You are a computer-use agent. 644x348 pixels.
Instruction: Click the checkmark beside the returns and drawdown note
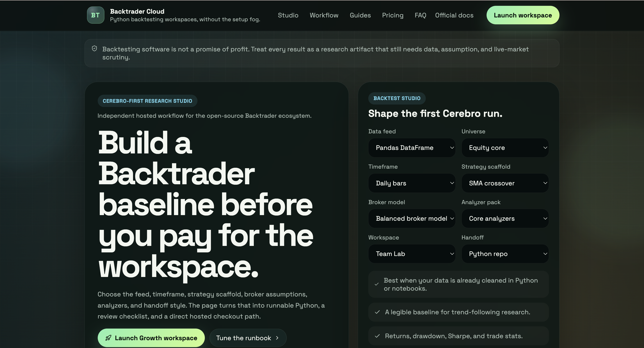point(377,336)
